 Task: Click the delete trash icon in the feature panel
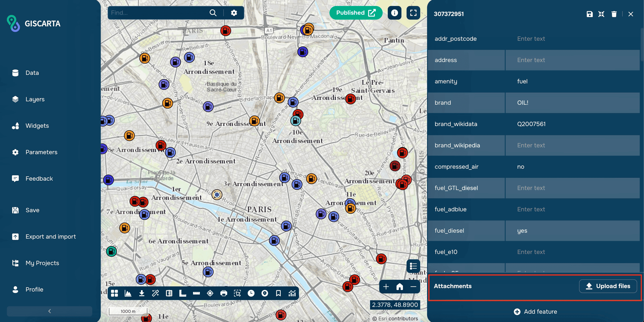click(614, 14)
